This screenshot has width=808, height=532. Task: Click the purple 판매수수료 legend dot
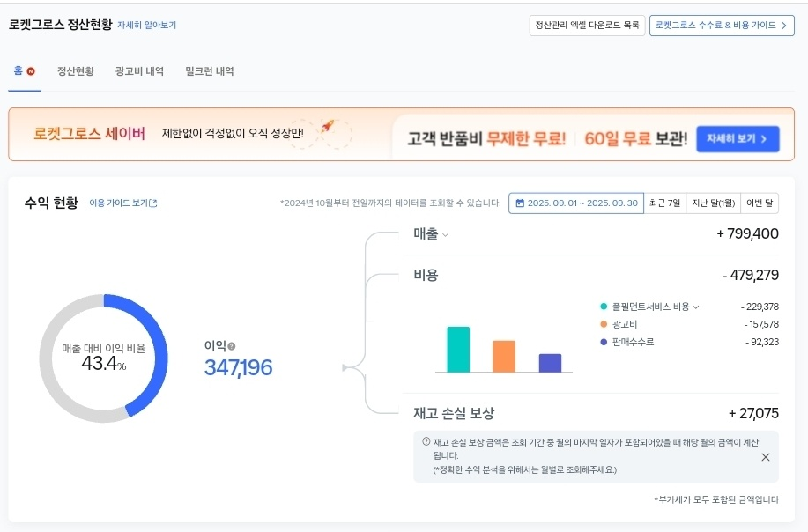[604, 342]
